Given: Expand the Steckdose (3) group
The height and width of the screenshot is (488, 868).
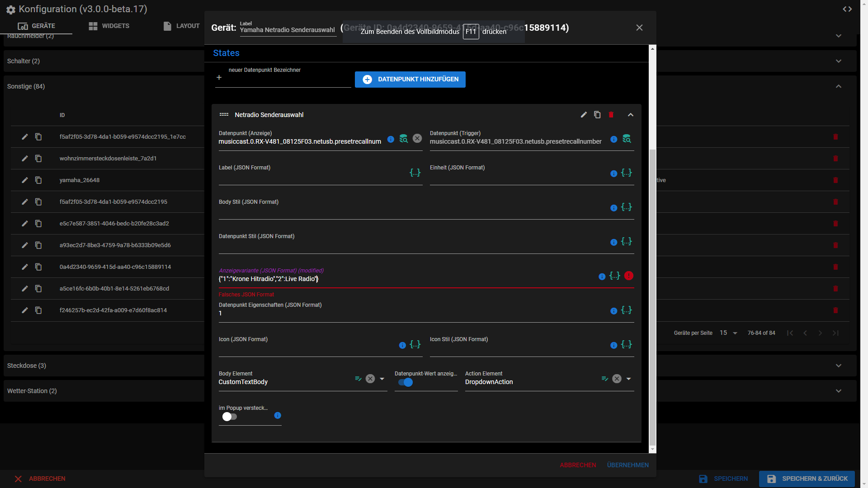Looking at the screenshot, I should pyautogui.click(x=839, y=366).
